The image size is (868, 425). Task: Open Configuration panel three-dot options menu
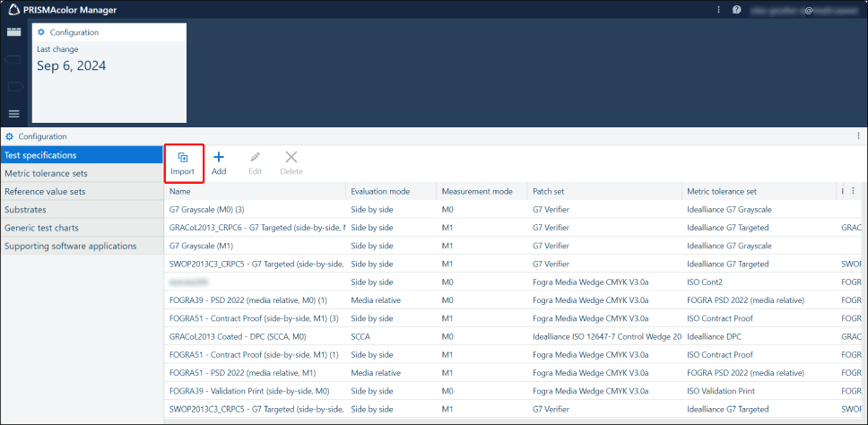858,136
